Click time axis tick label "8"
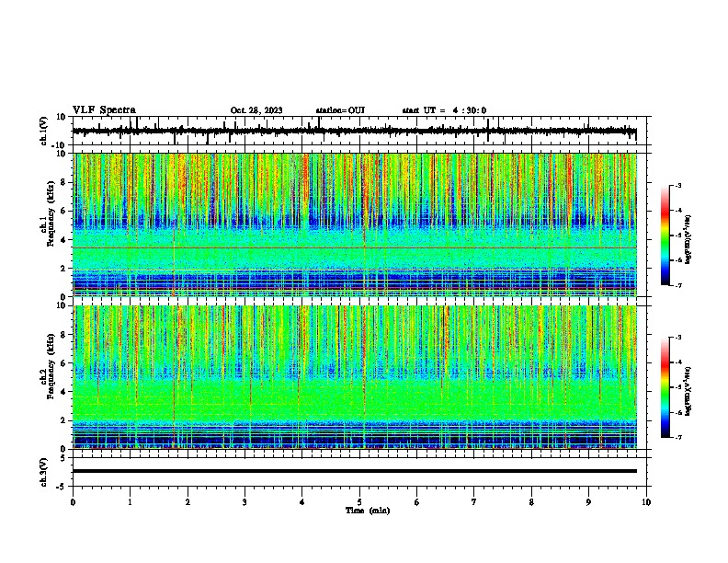 (531, 502)
